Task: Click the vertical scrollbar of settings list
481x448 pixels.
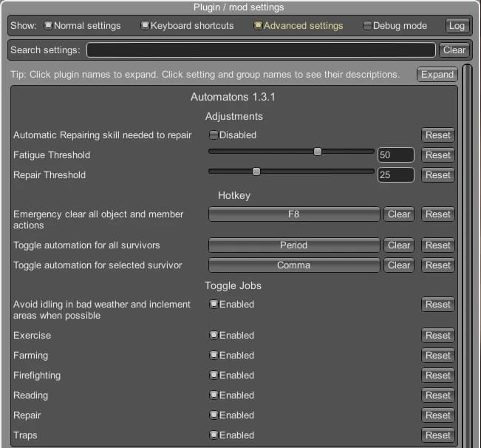Action: tap(467, 255)
